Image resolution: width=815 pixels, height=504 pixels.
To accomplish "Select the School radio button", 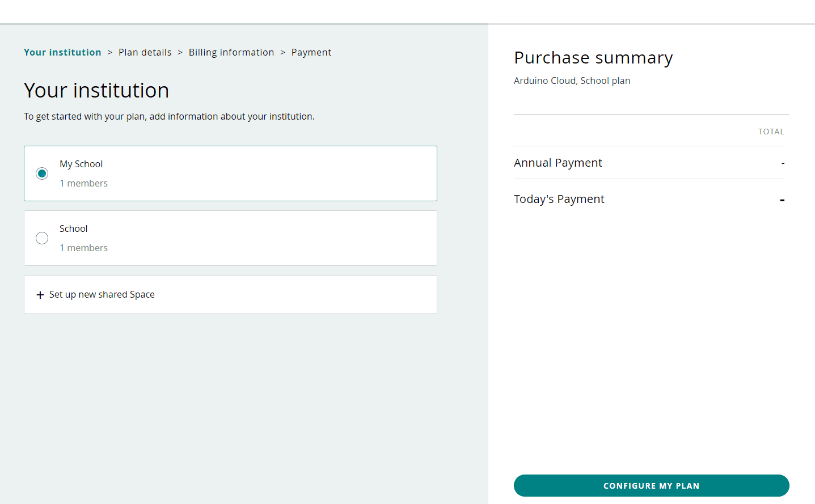I will [42, 238].
